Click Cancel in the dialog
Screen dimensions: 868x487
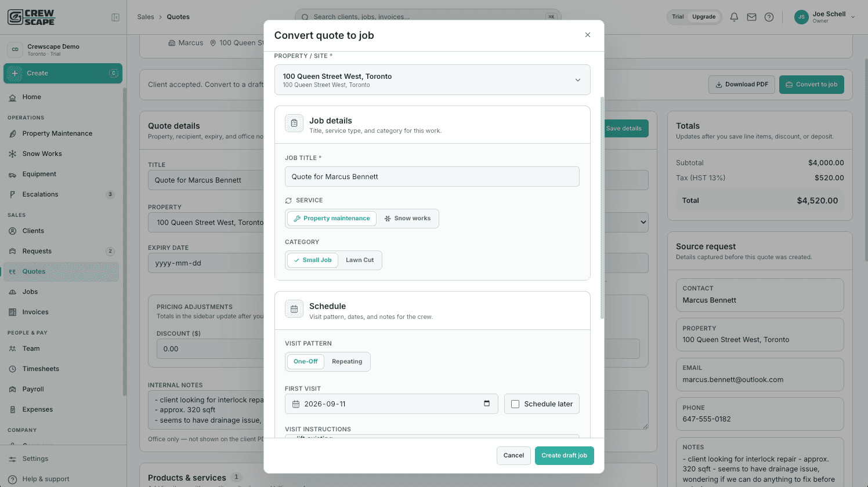click(x=513, y=456)
